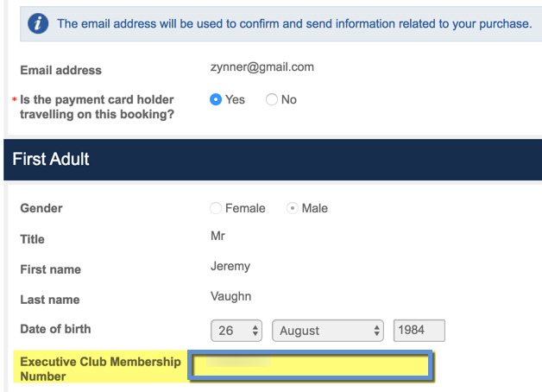
Task: Select Yes for payment card holder travelling
Action: [216, 99]
